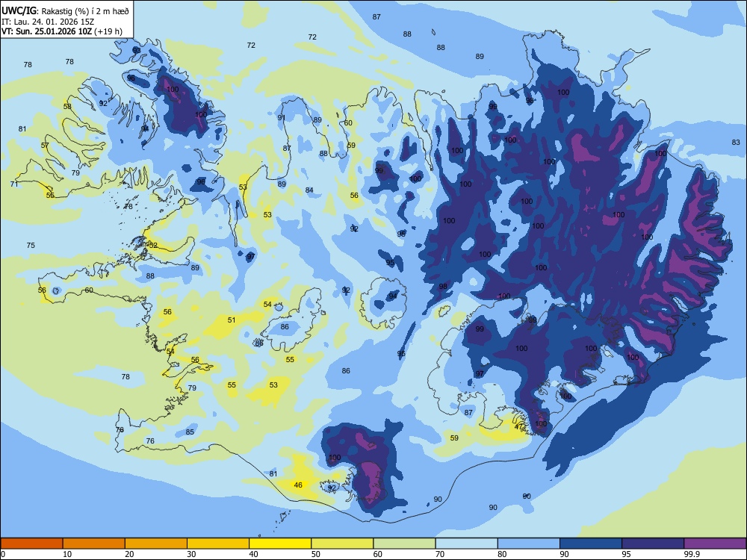
Task: Click the legend scale label 50
Action: coord(315,554)
